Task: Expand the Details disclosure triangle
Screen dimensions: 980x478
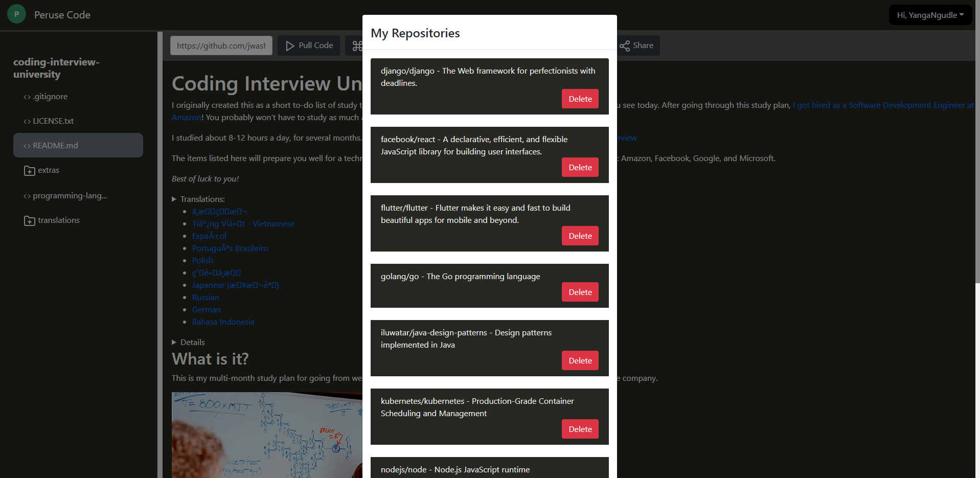Action: point(174,342)
